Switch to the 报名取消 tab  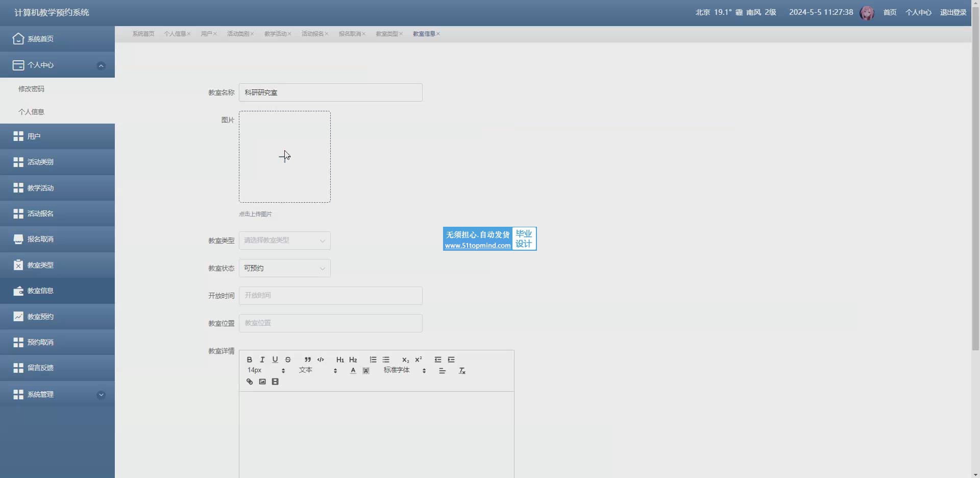pos(350,34)
